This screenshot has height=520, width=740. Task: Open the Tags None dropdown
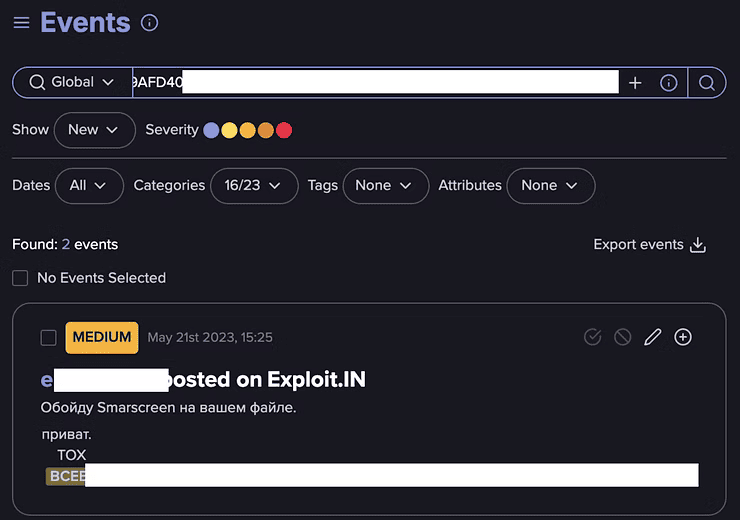tap(384, 185)
